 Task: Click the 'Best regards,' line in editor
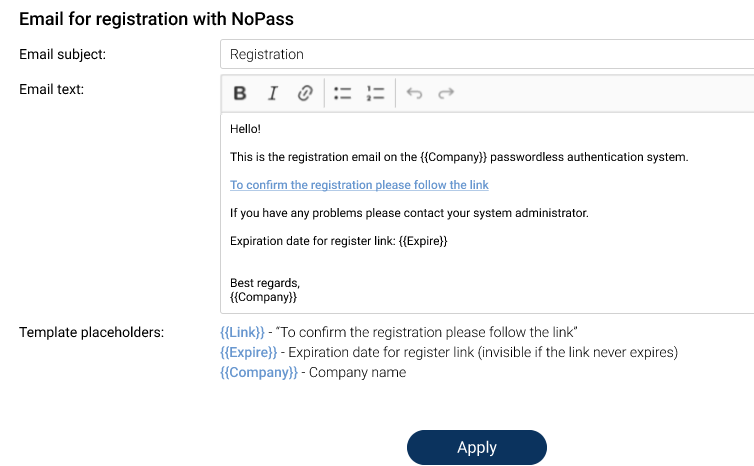click(x=265, y=283)
